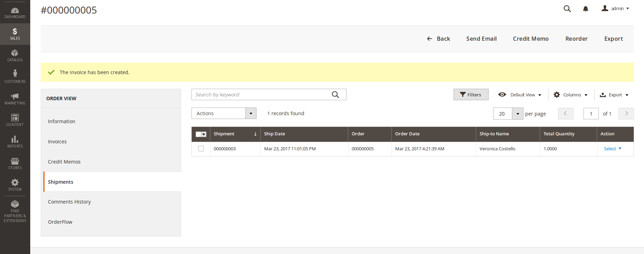
Task: Open the Default View dropdown
Action: point(520,95)
